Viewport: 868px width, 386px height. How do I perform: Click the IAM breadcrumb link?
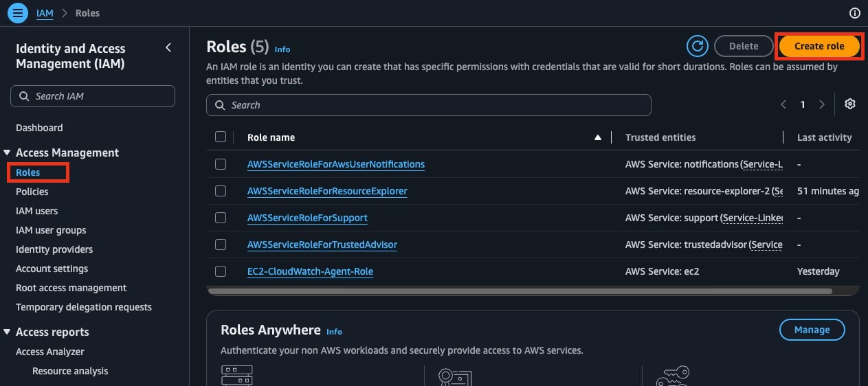pos(45,13)
